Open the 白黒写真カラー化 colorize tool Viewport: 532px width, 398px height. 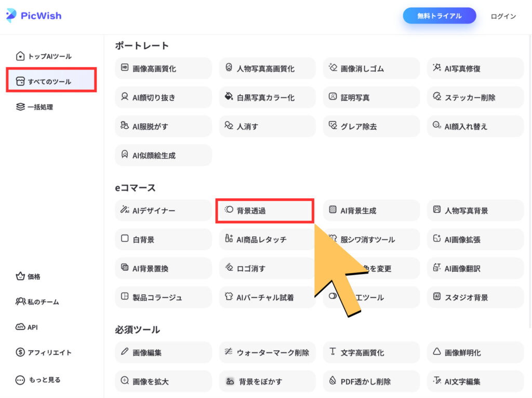click(267, 98)
